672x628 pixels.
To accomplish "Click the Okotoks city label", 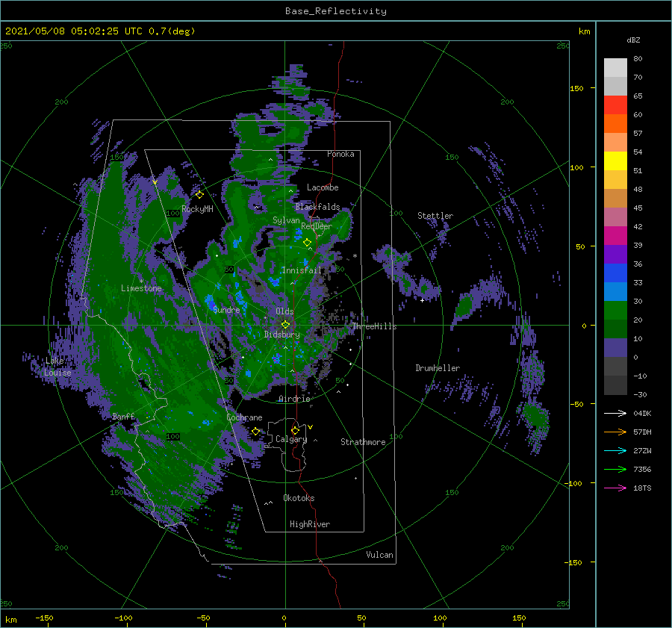I will [299, 498].
